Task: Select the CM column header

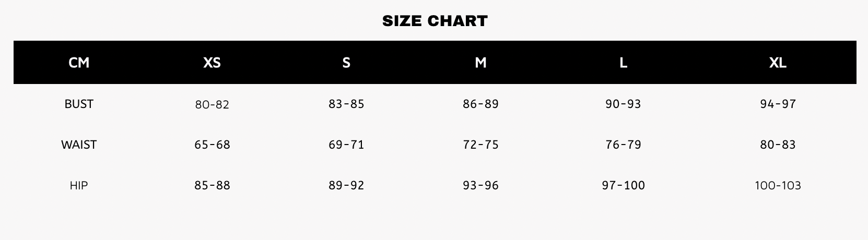Action: pos(79,63)
